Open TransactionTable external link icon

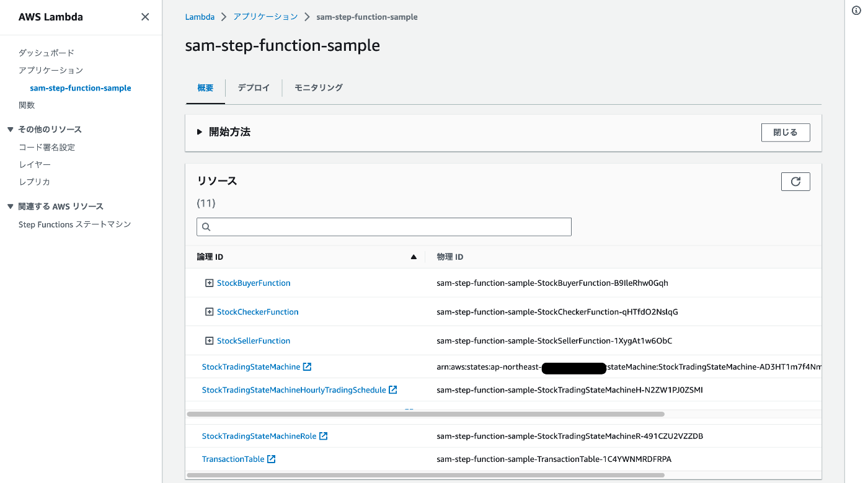coord(271,459)
